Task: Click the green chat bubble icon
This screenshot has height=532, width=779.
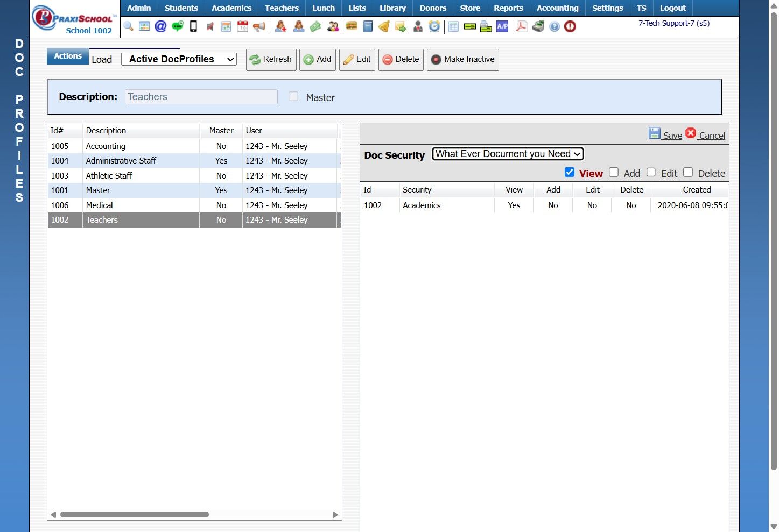Action: (177, 26)
